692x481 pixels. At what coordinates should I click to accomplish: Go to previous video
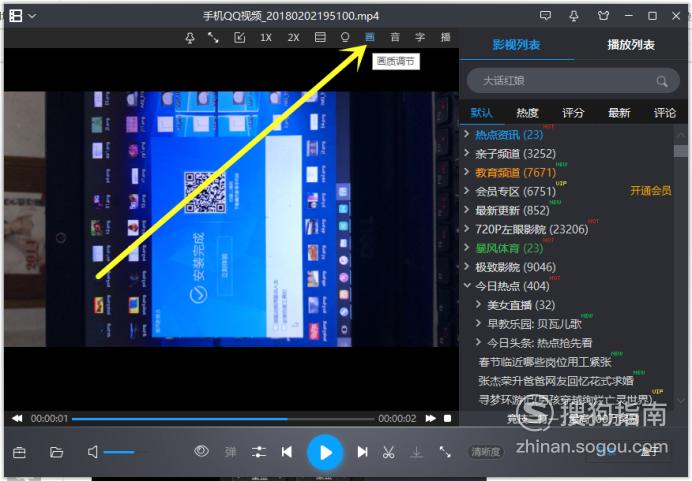[287, 452]
